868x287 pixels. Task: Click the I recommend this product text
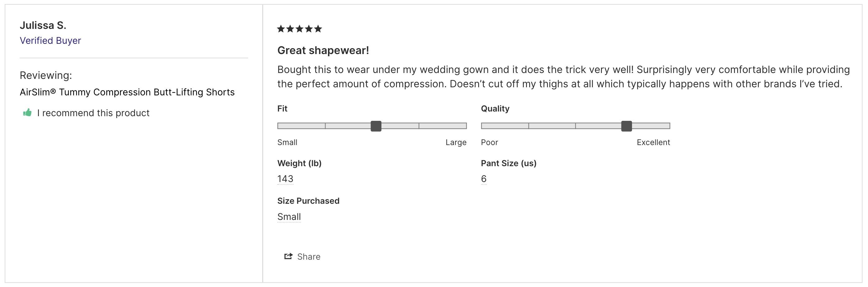point(93,113)
